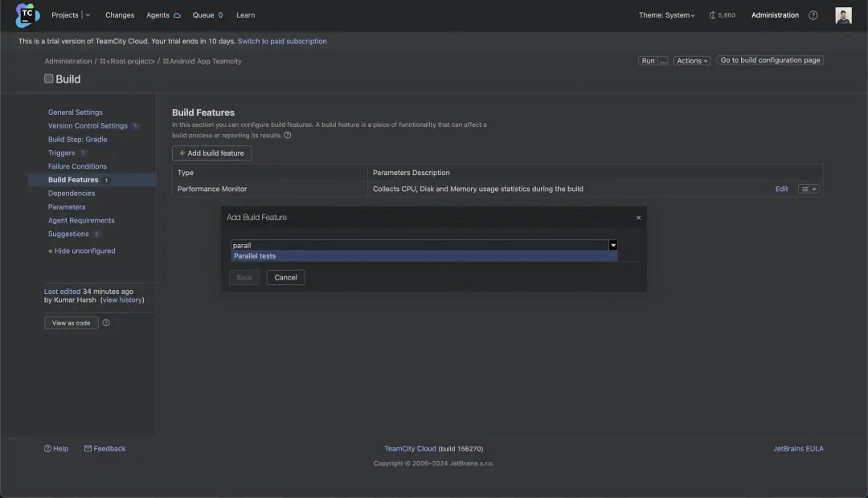The image size is (868, 498).
Task: Click help icon beside View as code
Action: click(x=106, y=323)
